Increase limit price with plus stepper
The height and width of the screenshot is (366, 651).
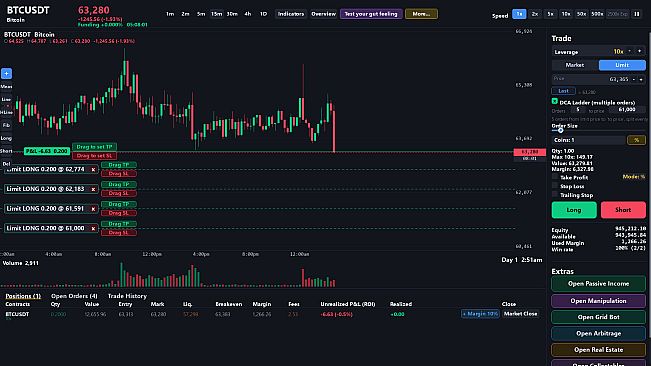point(641,79)
